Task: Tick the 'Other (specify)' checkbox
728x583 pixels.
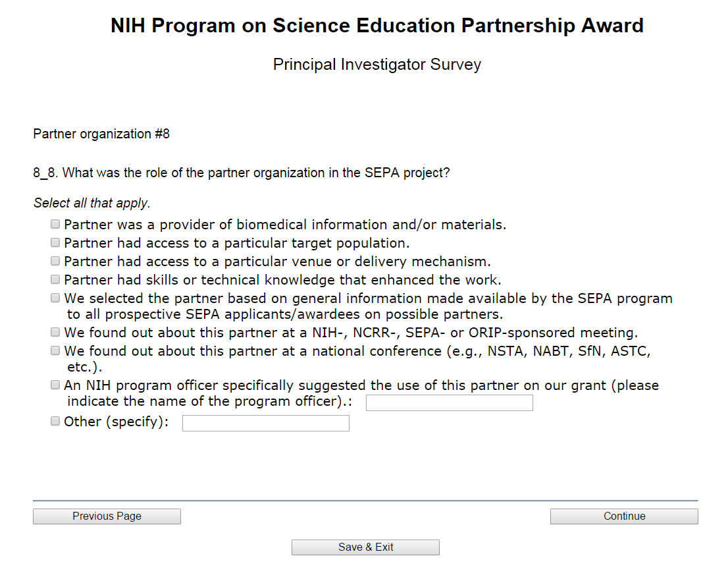Action: coord(55,422)
